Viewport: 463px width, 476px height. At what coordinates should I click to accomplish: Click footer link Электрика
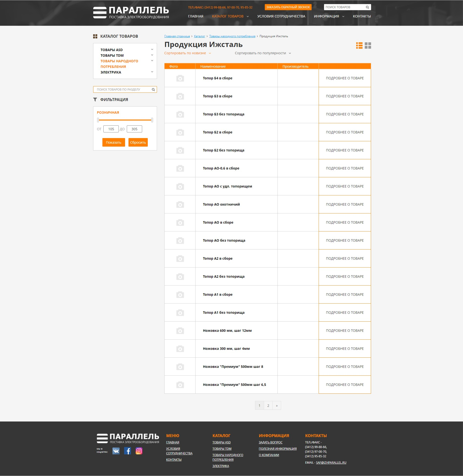coord(221,466)
